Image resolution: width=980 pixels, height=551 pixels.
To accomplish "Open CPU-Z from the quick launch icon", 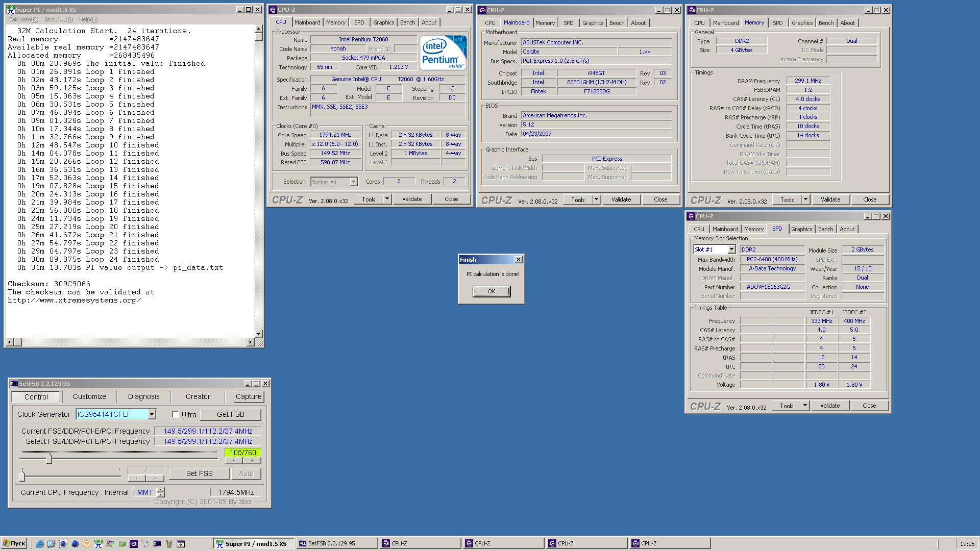I will pos(134,544).
